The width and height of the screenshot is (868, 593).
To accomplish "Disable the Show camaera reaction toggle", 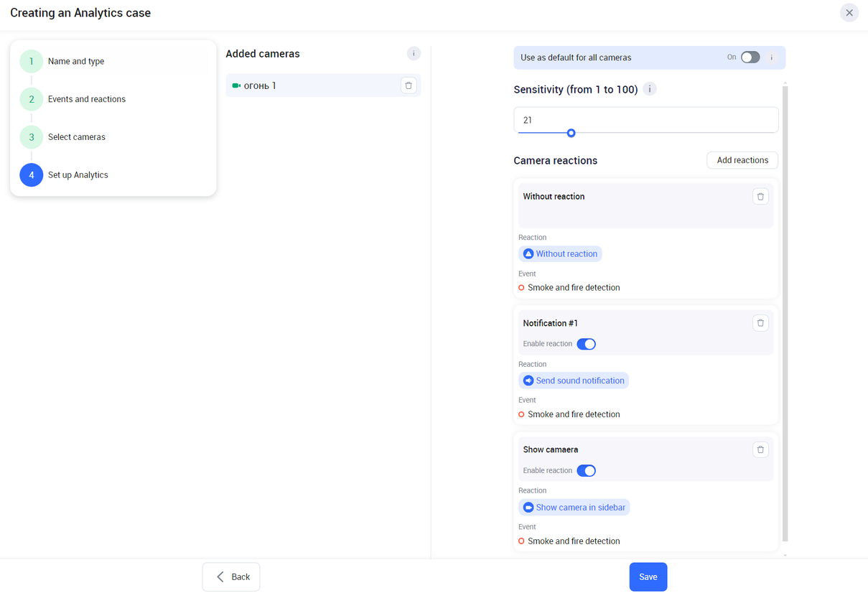I will tap(586, 471).
